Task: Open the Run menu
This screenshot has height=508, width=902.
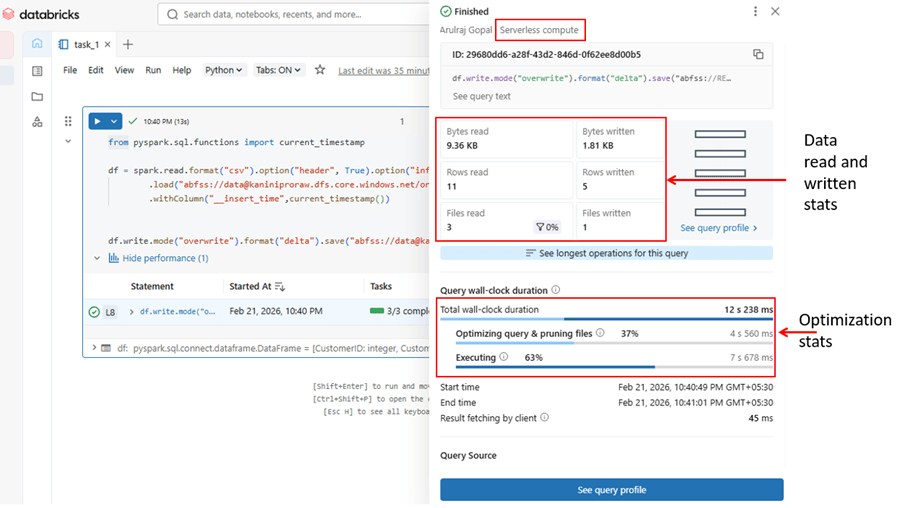Action: coord(153,70)
